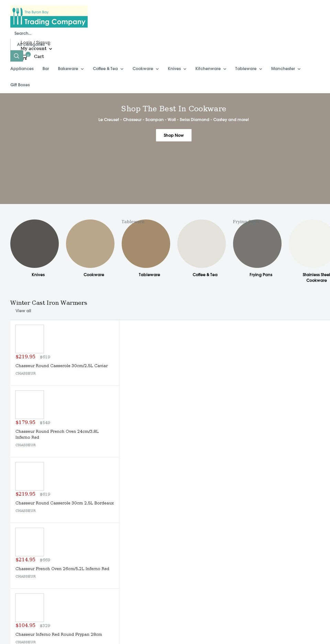The height and width of the screenshot is (644, 330).
Task: Open Chasseur Round Casserole 30cm/2.5L Caviar title
Action: (62, 366)
